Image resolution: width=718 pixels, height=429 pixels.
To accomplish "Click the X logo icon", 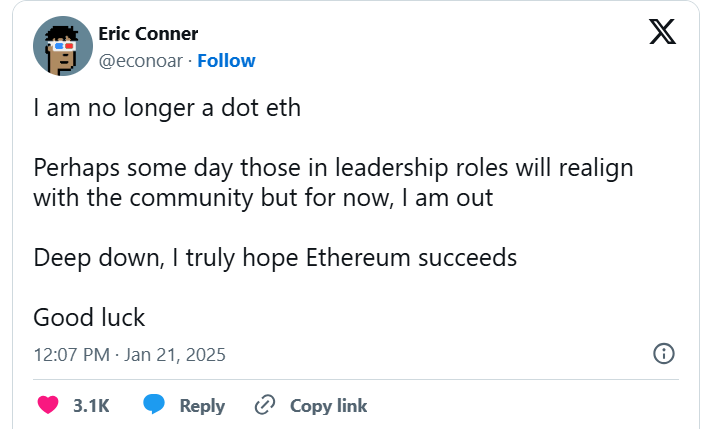I will click(x=662, y=32).
